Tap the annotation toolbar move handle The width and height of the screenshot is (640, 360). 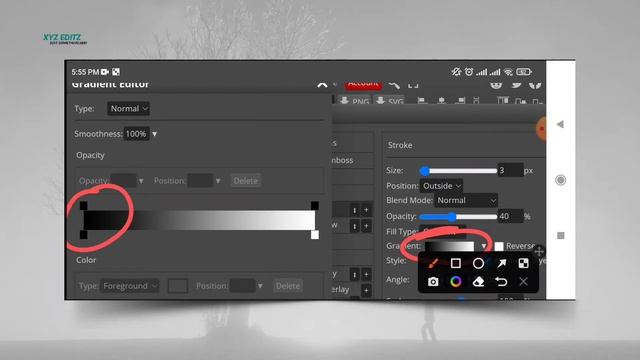pos(539,251)
